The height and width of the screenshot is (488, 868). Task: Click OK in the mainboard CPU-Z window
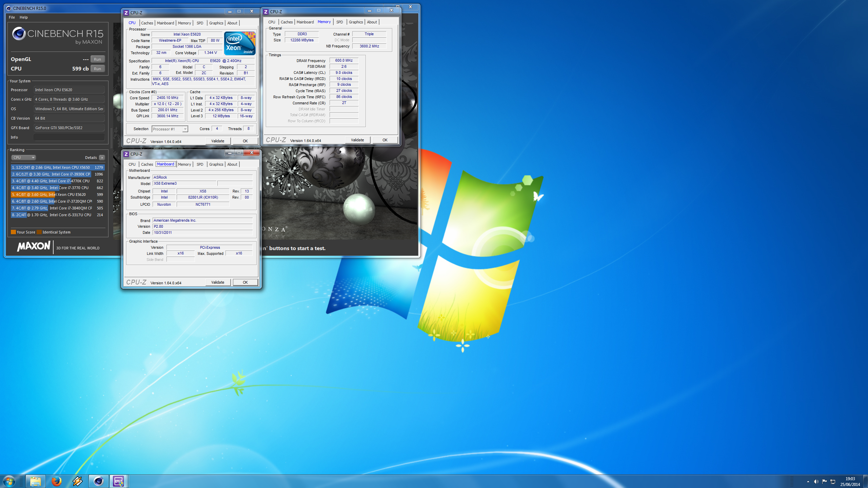(x=245, y=282)
